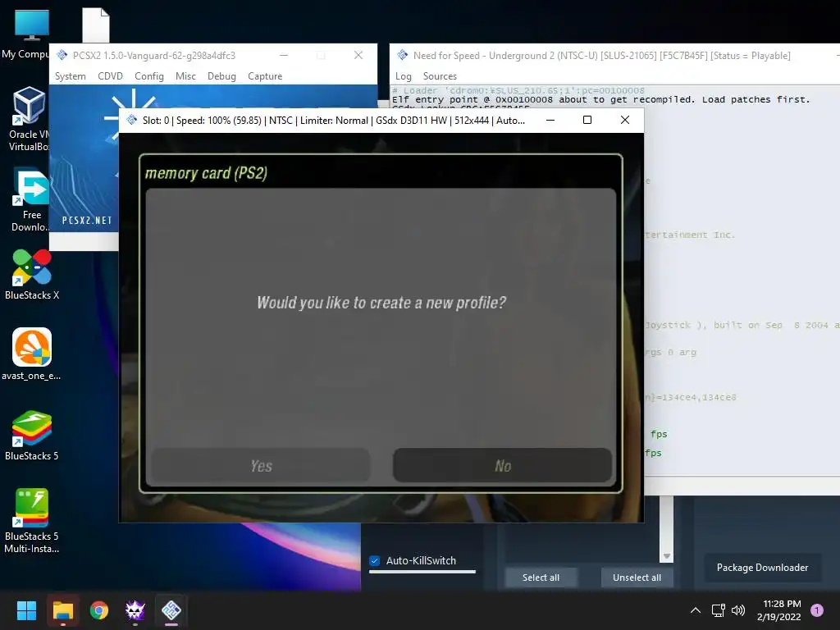Click the Select all button
Screen dimensions: 840x630
[541, 577]
